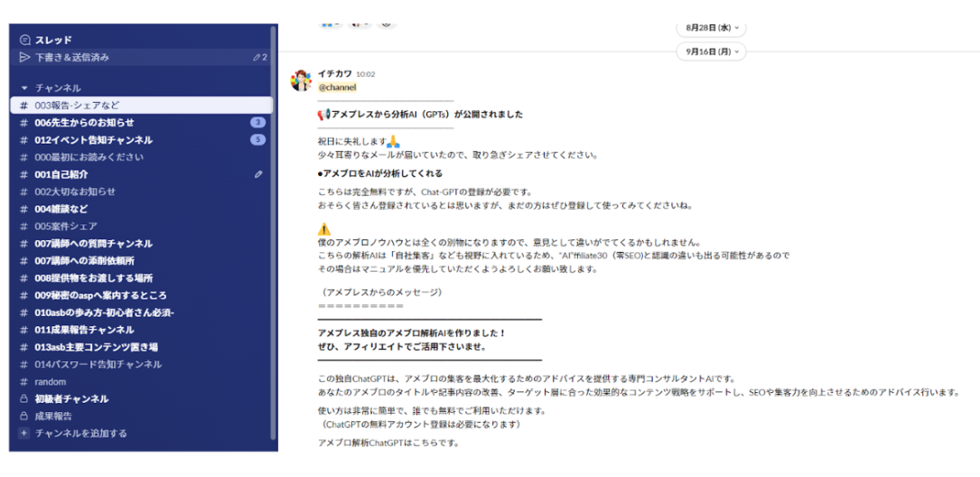Image resolution: width=980 pixels, height=477 pixels.
Task: Click the line アメブロ解析ChatGPTはこちらです。
Action: [x=388, y=444]
